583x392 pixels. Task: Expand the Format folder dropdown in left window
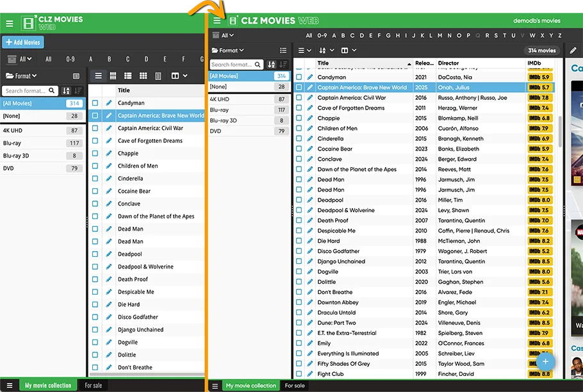click(21, 76)
